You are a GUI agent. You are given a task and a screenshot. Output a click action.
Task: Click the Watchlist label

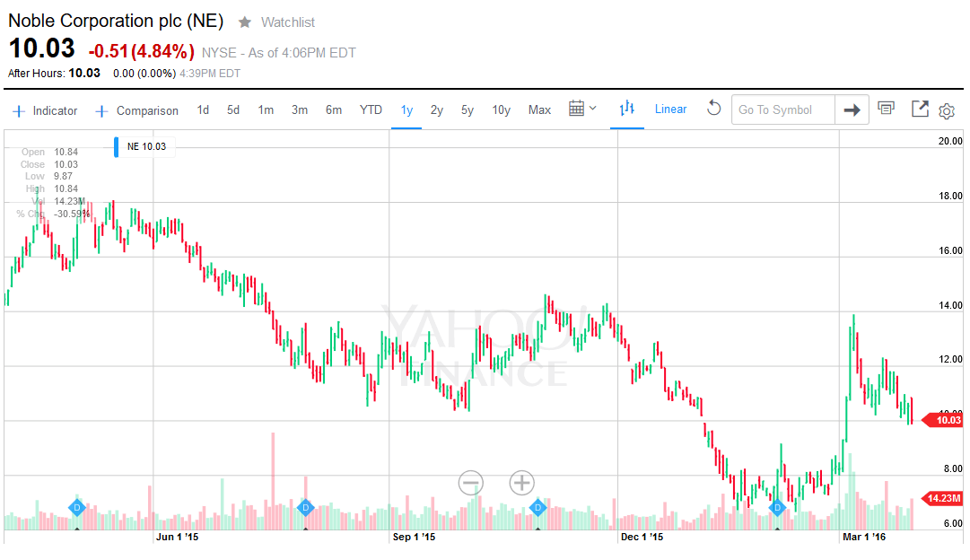click(288, 22)
